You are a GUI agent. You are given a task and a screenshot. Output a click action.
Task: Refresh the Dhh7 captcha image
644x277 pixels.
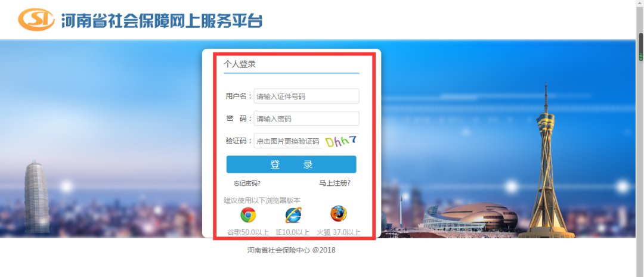pyautogui.click(x=340, y=141)
